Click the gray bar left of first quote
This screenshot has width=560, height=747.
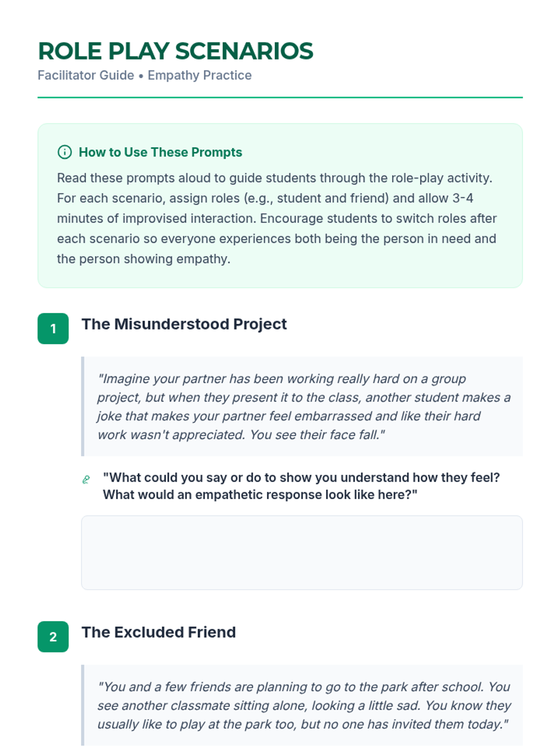(83, 407)
